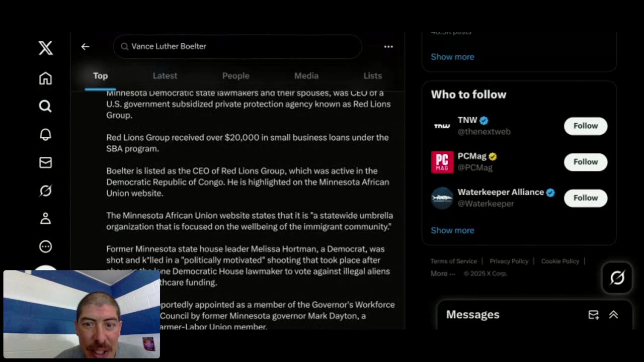The image size is (644, 362).
Task: Click the Waterkeeper Alliance account name
Action: pyautogui.click(x=501, y=193)
